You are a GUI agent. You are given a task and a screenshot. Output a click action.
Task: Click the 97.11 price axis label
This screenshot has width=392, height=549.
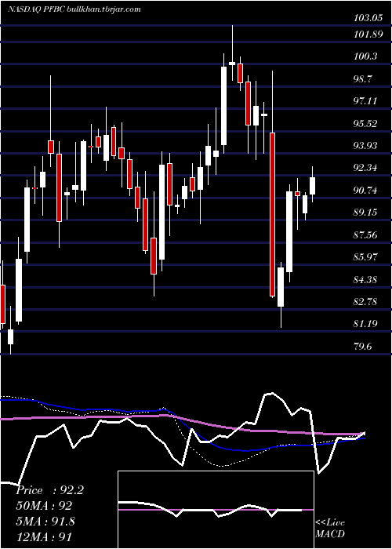click(366, 101)
